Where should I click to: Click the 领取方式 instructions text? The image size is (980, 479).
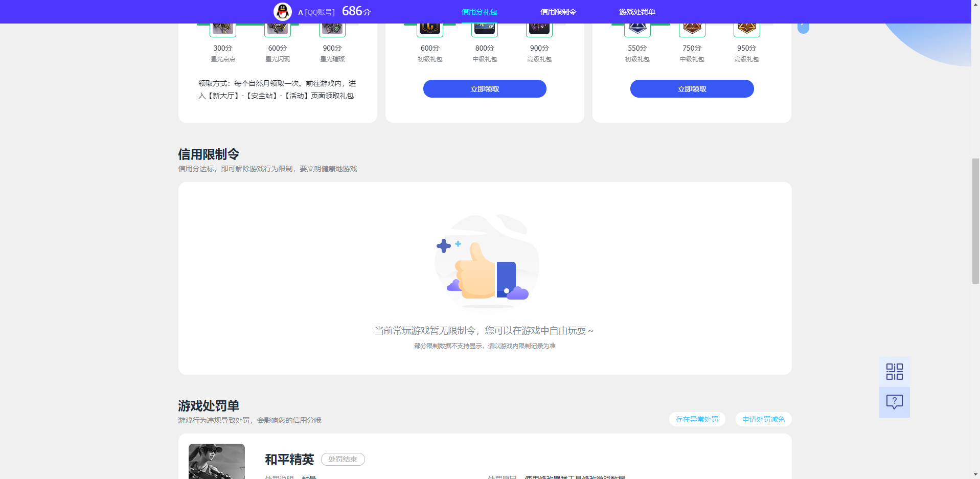point(277,89)
